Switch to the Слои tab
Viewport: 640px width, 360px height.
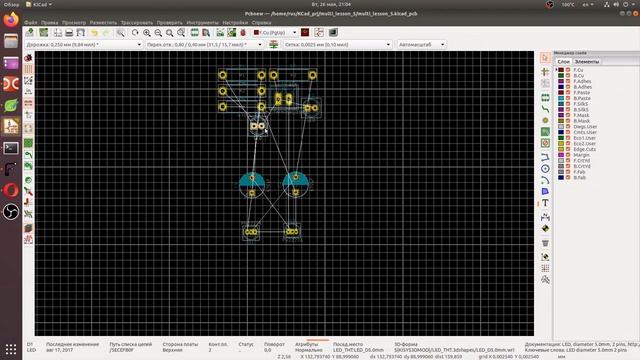click(x=563, y=62)
